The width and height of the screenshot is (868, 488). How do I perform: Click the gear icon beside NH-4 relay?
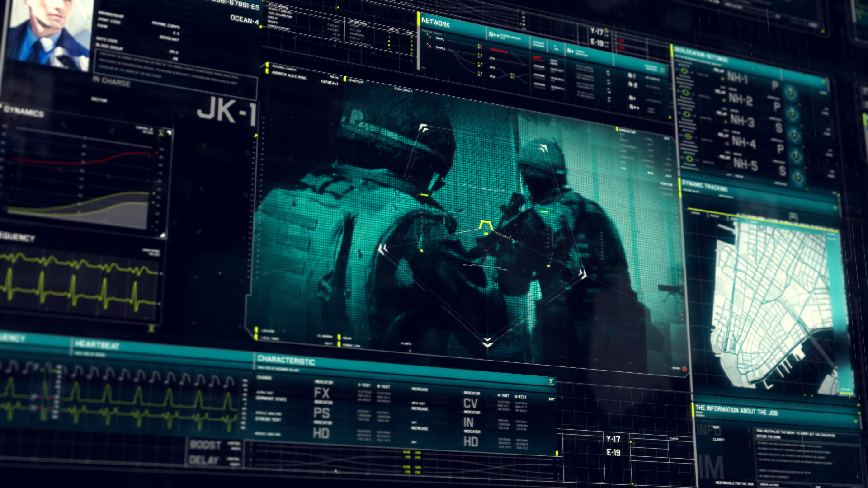688,136
